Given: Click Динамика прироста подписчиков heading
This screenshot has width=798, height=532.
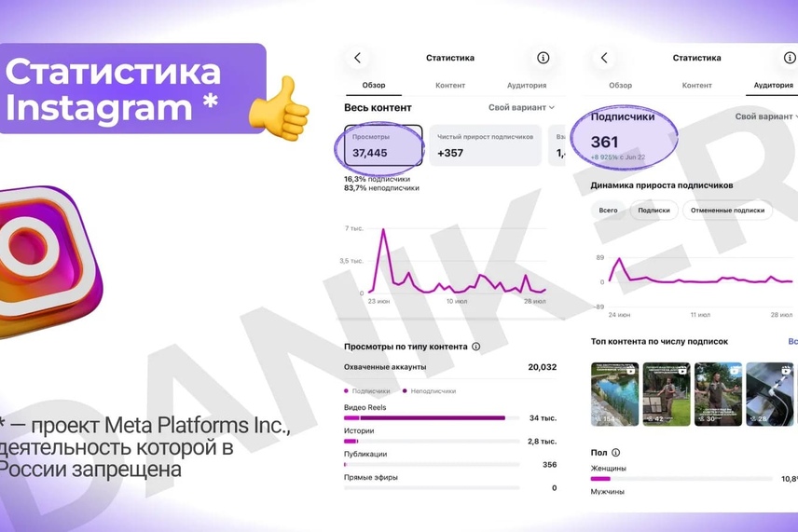Looking at the screenshot, I should pyautogui.click(x=662, y=185).
